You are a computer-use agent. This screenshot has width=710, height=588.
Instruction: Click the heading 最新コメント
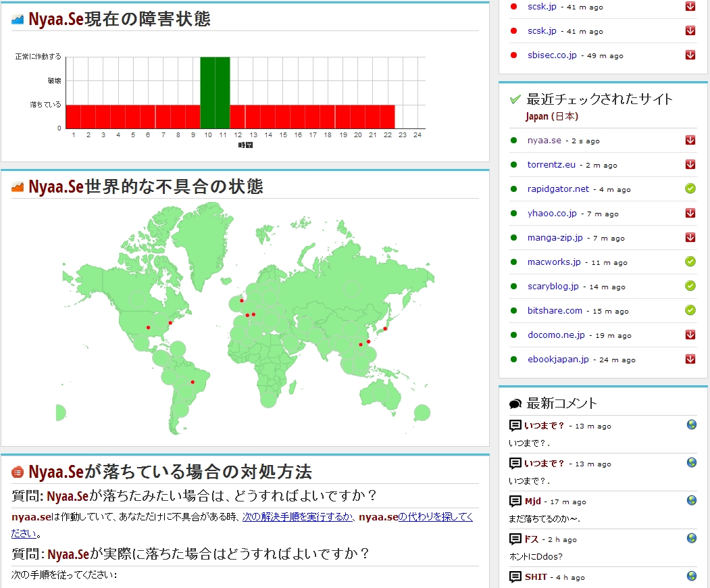561,403
